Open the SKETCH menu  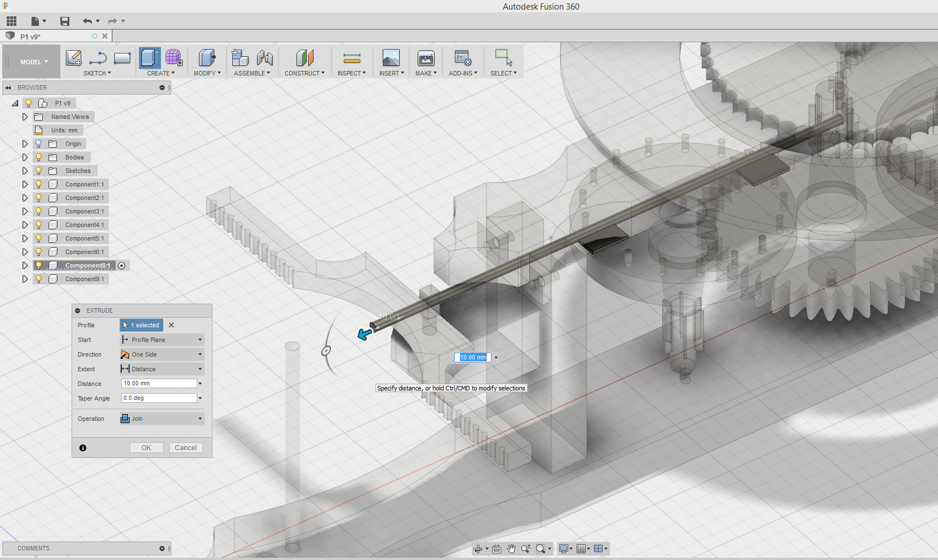pyautogui.click(x=97, y=73)
